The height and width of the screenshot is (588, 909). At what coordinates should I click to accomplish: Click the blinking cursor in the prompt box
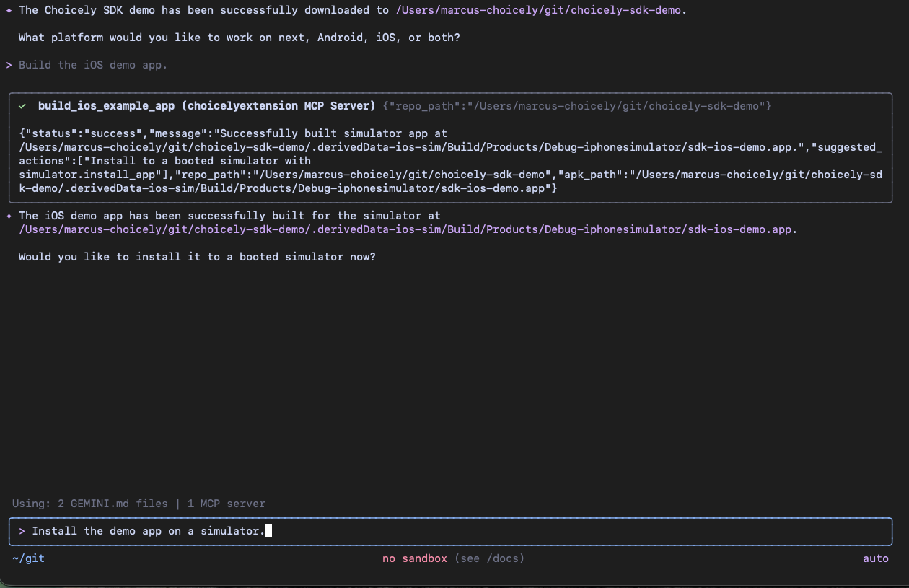tap(268, 531)
